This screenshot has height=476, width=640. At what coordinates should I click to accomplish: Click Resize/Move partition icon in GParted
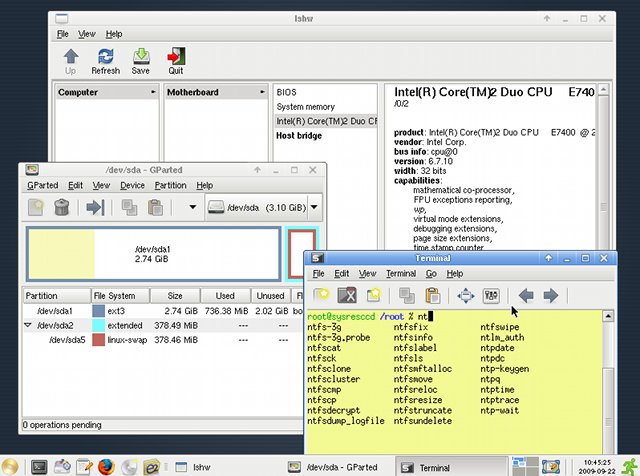pyautogui.click(x=95, y=207)
